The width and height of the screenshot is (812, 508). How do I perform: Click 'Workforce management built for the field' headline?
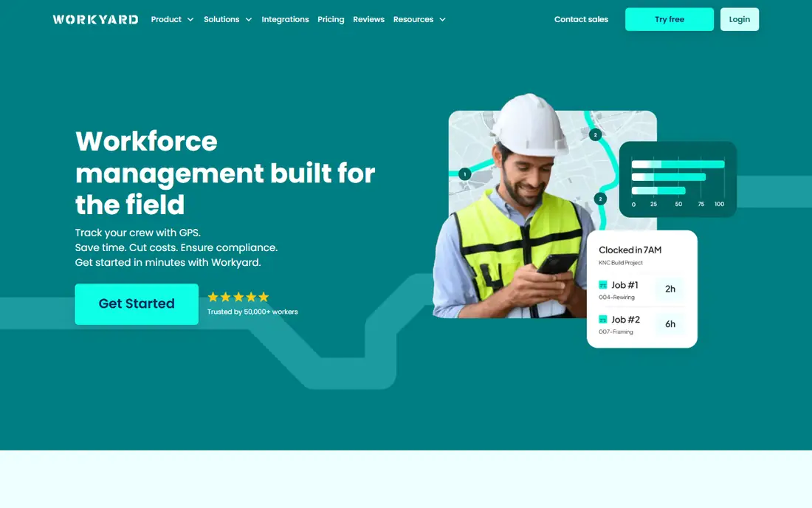[225, 173]
